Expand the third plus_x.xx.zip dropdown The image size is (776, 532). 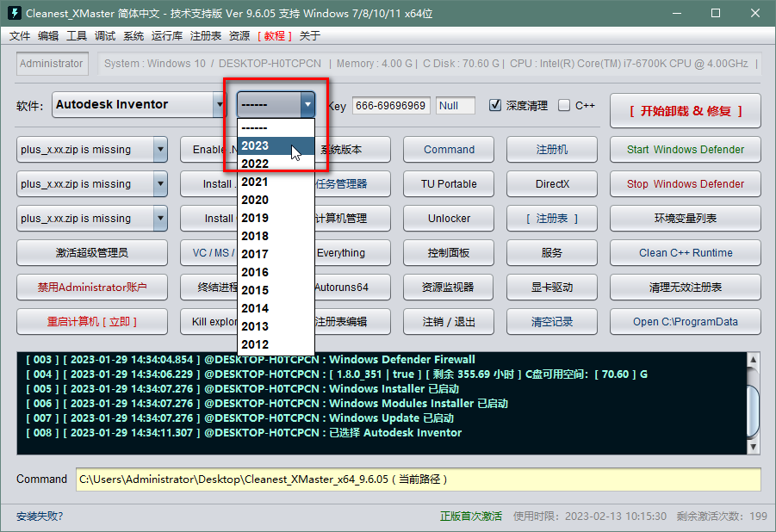pyautogui.click(x=160, y=219)
